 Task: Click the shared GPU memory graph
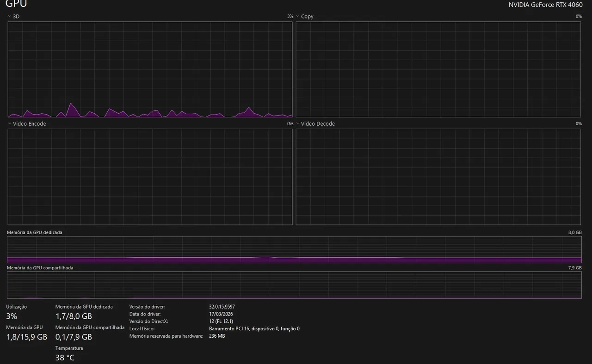[x=294, y=285]
